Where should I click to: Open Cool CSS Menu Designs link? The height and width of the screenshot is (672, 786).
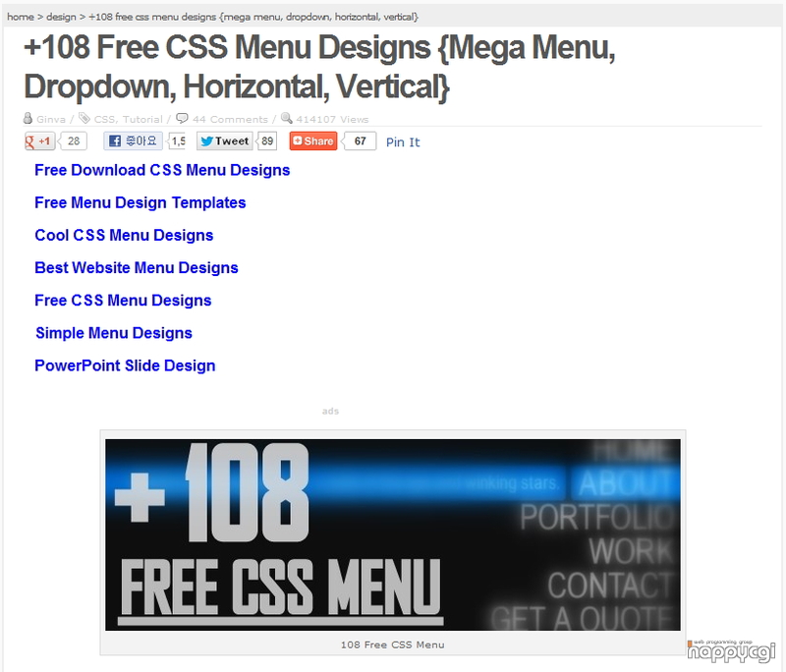tap(125, 236)
